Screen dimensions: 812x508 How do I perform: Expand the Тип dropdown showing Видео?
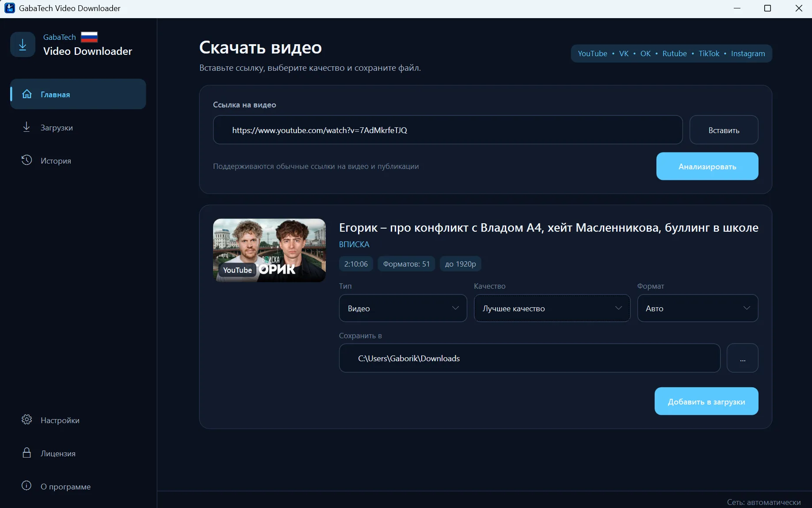403,308
